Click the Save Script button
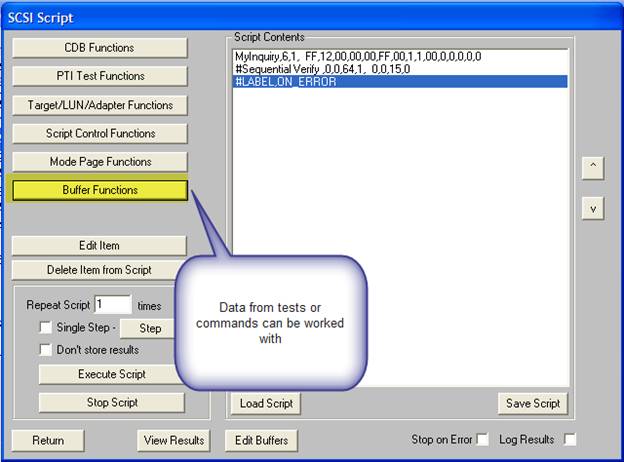This screenshot has width=624, height=462. pos(532,403)
